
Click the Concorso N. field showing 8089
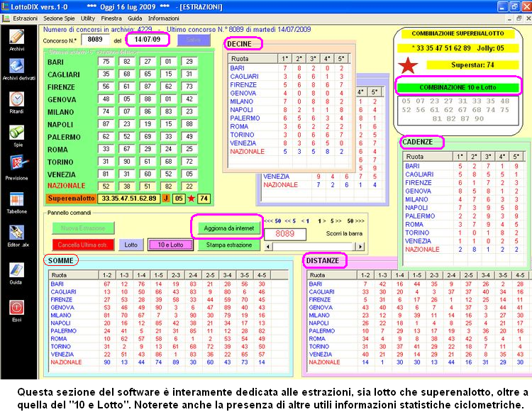[95, 39]
